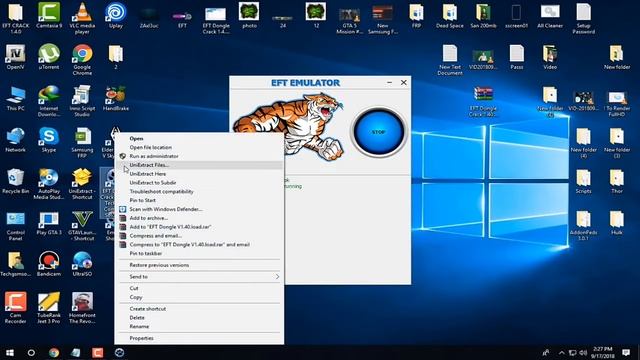Select Internet Download Manager desktop icon

pos(49,101)
